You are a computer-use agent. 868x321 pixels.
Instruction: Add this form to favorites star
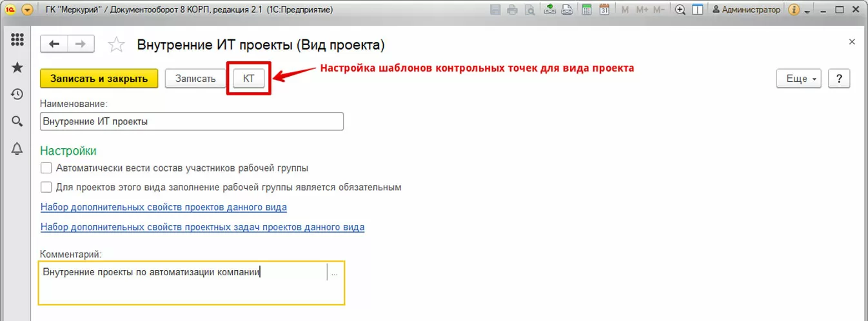(116, 44)
